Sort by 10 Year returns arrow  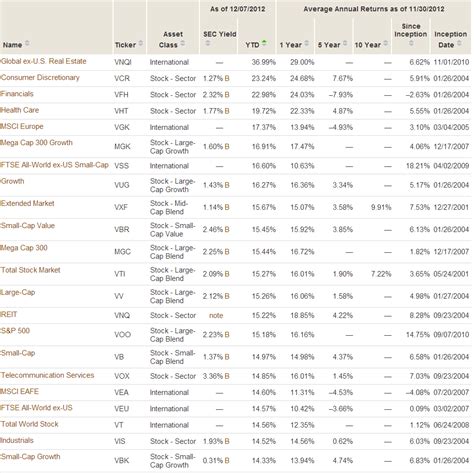pos(385,43)
